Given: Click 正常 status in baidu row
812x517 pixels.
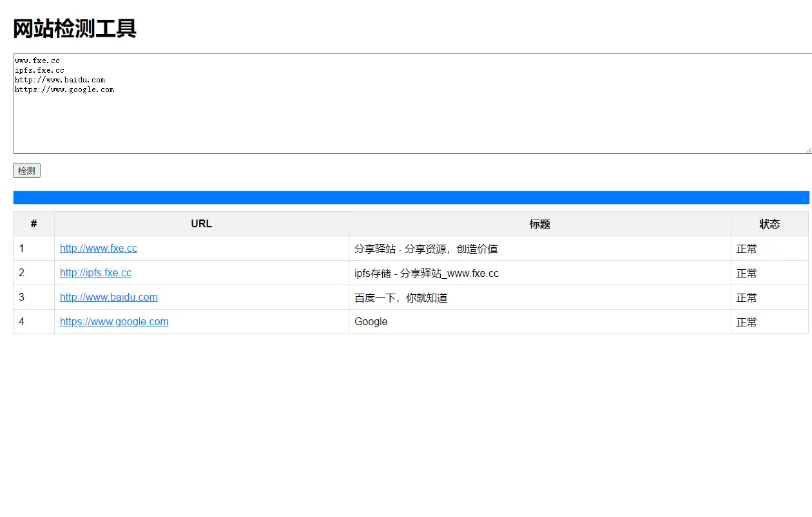Looking at the screenshot, I should pyautogui.click(x=747, y=297).
